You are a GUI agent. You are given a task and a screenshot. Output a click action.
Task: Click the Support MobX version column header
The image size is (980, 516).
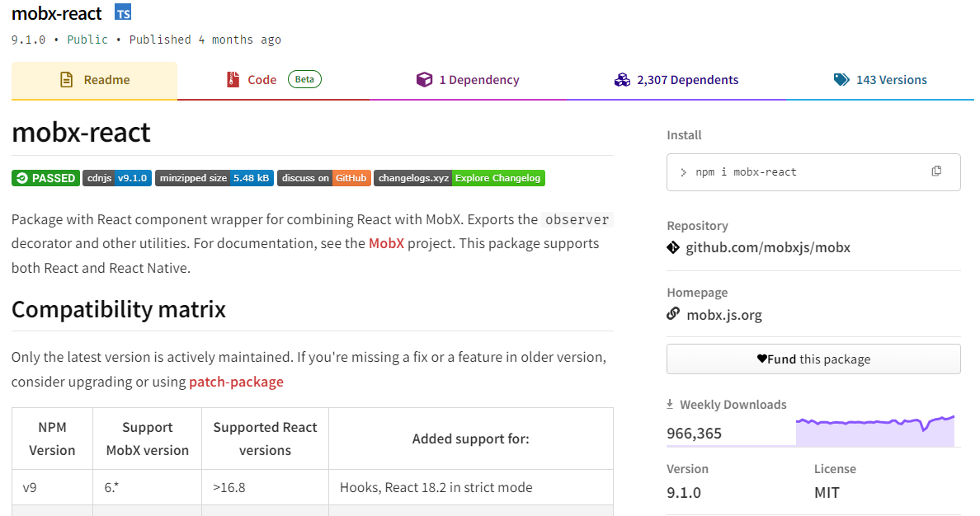(x=148, y=439)
